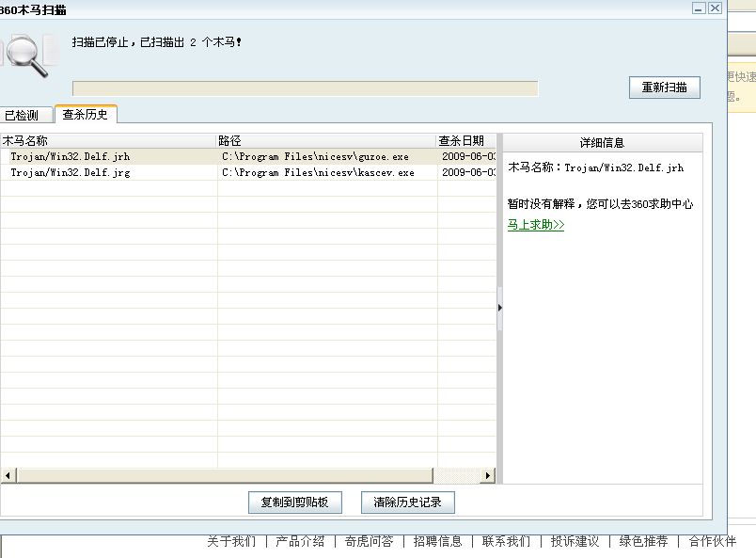Screen dimensions: 756x558
Task: Click the 查杀日期 column header
Action: pyautogui.click(x=465, y=141)
